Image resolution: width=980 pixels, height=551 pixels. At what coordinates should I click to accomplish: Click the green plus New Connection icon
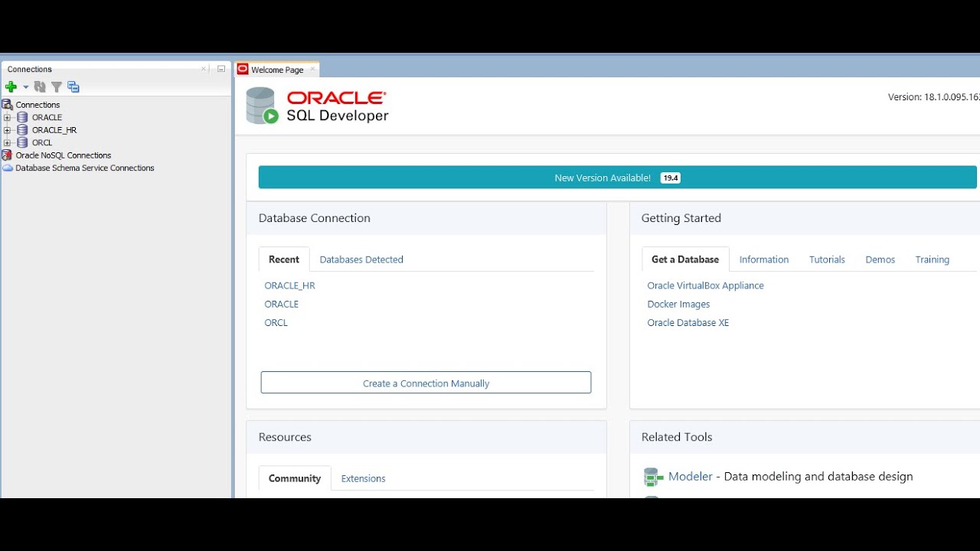pyautogui.click(x=11, y=87)
